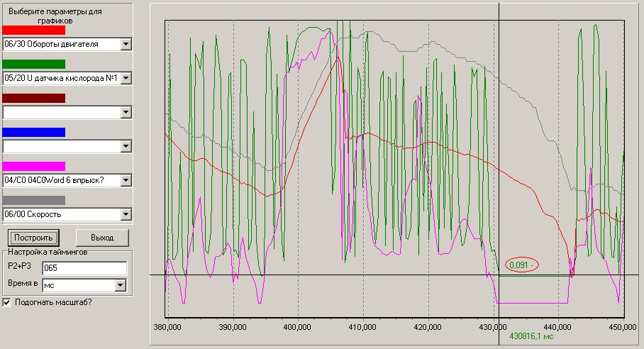
Task: Click the 400,000 x-axis label
Action: [x=297, y=327]
